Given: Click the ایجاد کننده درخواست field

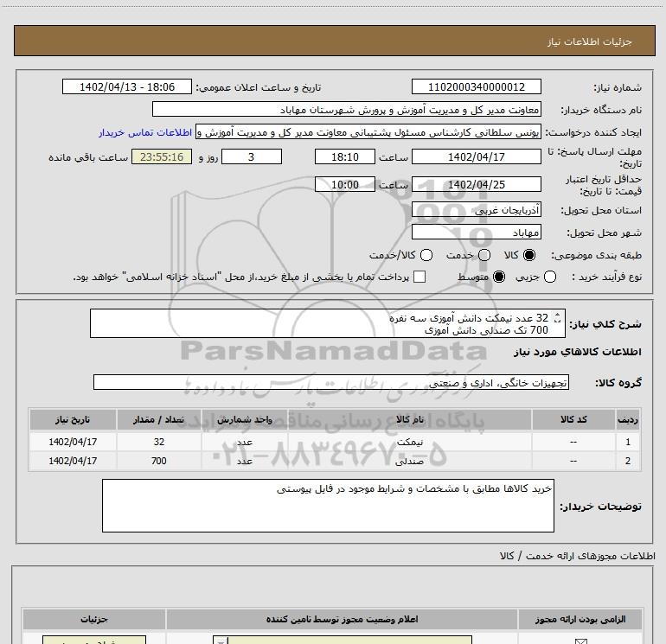Looking at the screenshot, I should [368, 132].
